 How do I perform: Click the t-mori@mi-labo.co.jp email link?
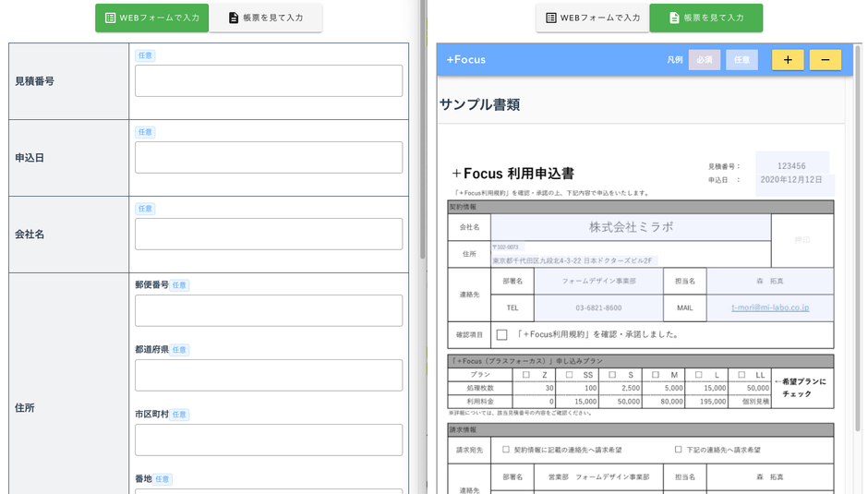pyautogui.click(x=769, y=307)
